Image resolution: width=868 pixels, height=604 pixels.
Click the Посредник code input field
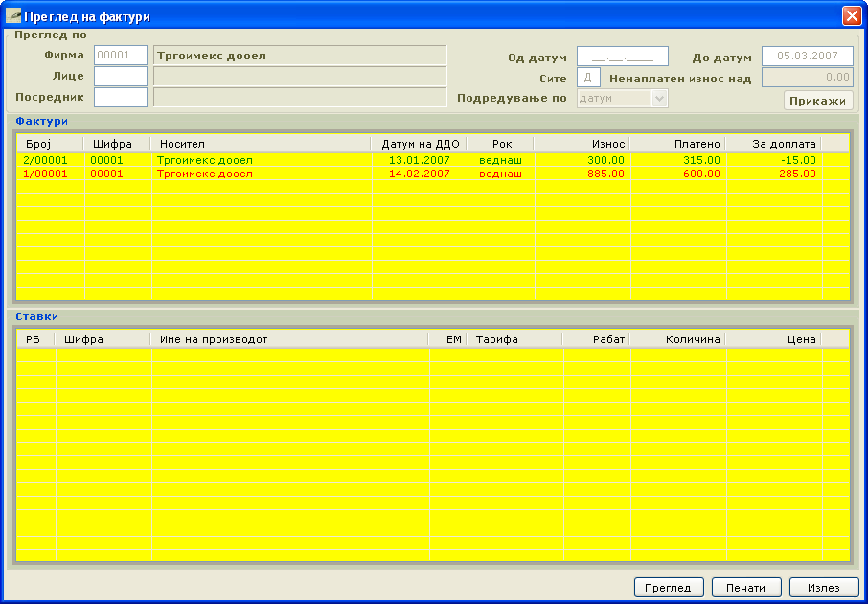pyautogui.click(x=121, y=97)
